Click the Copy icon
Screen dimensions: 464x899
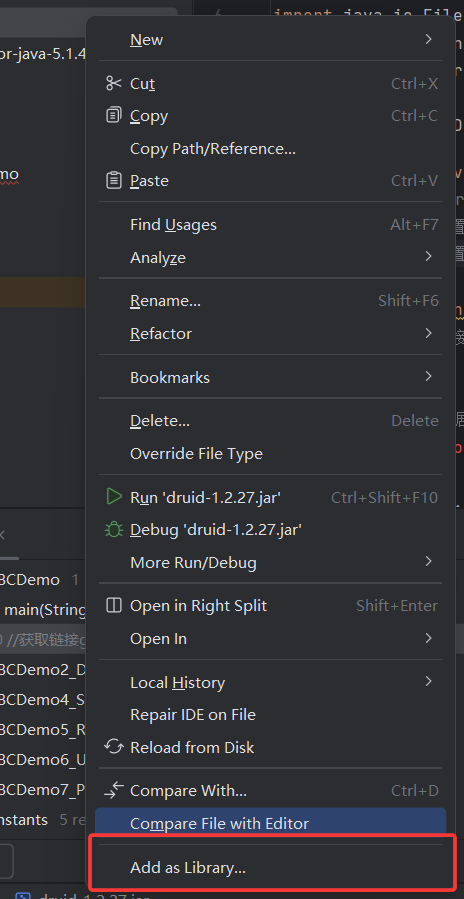[x=114, y=115]
